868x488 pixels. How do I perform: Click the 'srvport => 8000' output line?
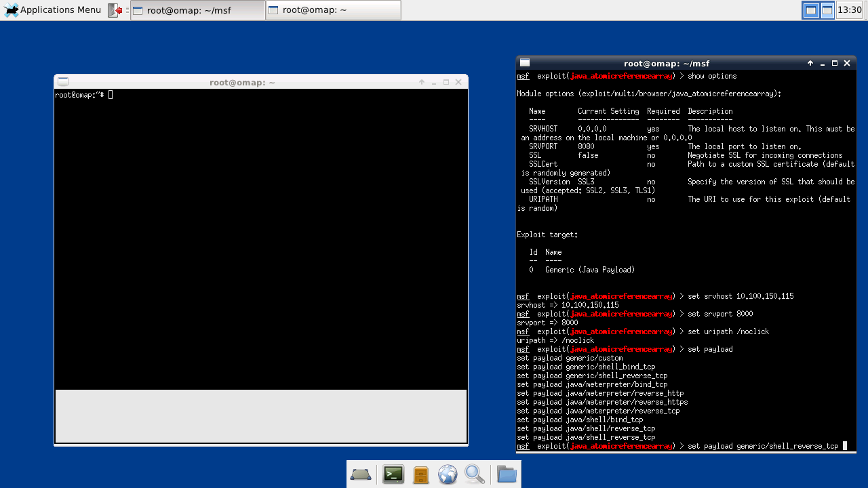547,323
